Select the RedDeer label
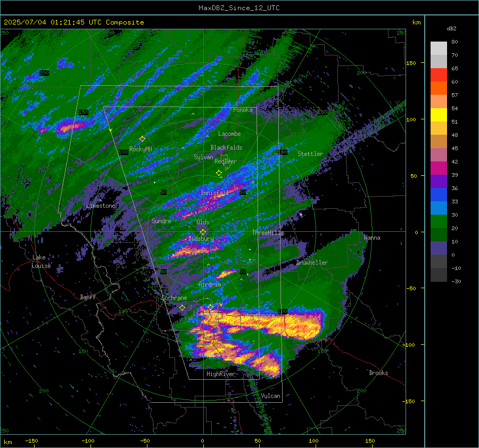Image resolution: width=479 pixels, height=448 pixels. 226,161
